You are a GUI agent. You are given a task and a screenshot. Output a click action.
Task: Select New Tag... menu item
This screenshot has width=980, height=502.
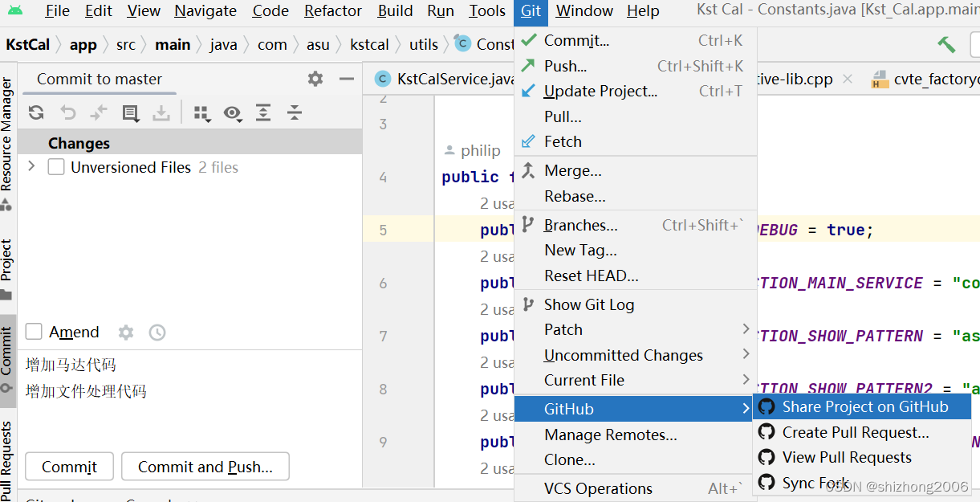[636, 250]
